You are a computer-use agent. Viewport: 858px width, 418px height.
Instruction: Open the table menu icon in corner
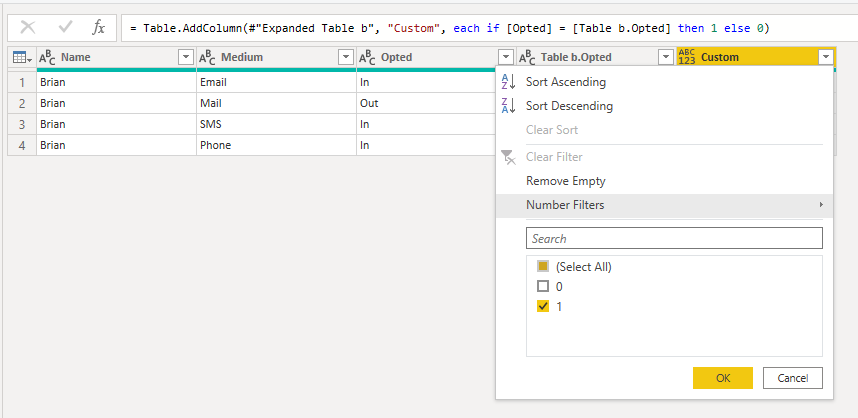coord(22,57)
